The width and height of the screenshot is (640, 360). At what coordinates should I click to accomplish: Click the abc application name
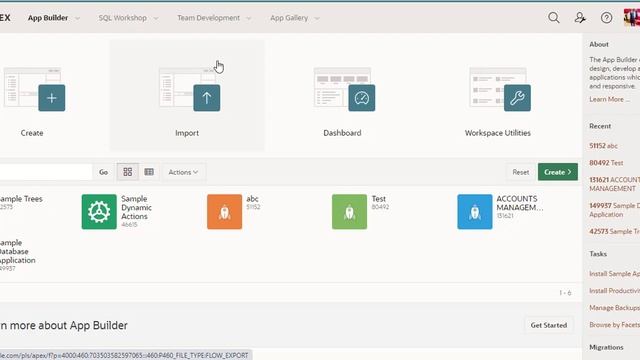point(252,199)
